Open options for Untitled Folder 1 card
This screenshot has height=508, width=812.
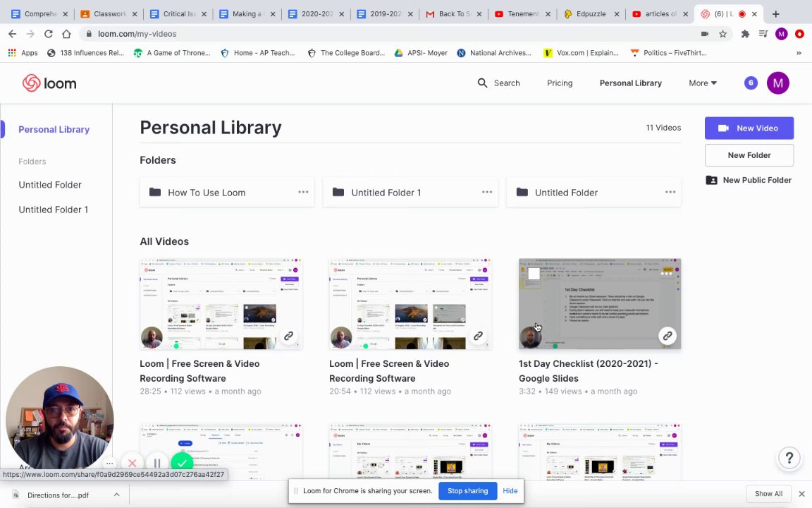487,193
